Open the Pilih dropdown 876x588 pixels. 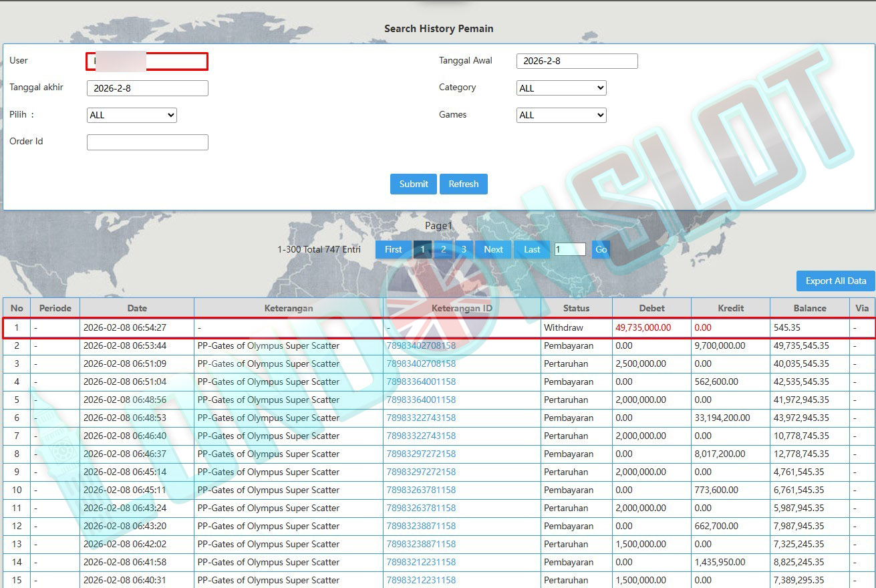(132, 115)
